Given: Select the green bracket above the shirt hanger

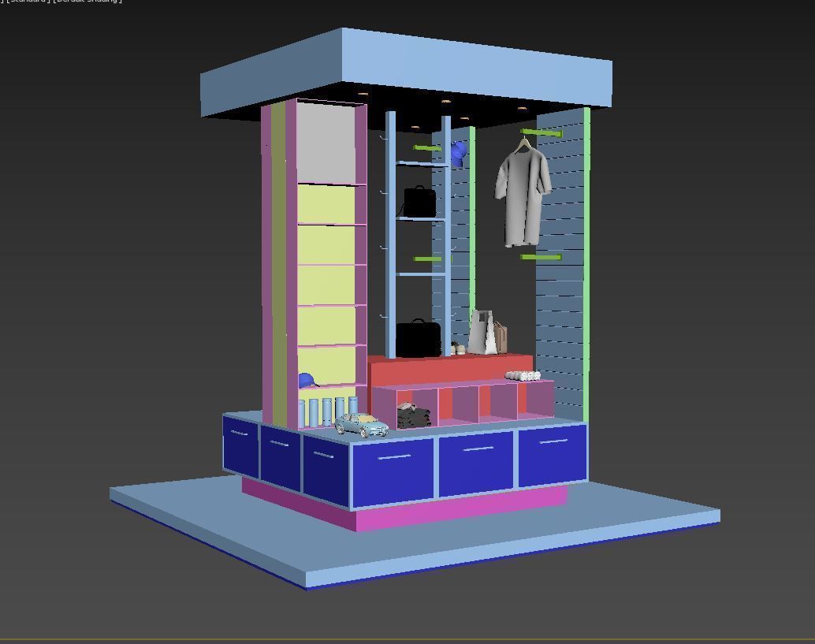Looking at the screenshot, I should click(542, 133).
